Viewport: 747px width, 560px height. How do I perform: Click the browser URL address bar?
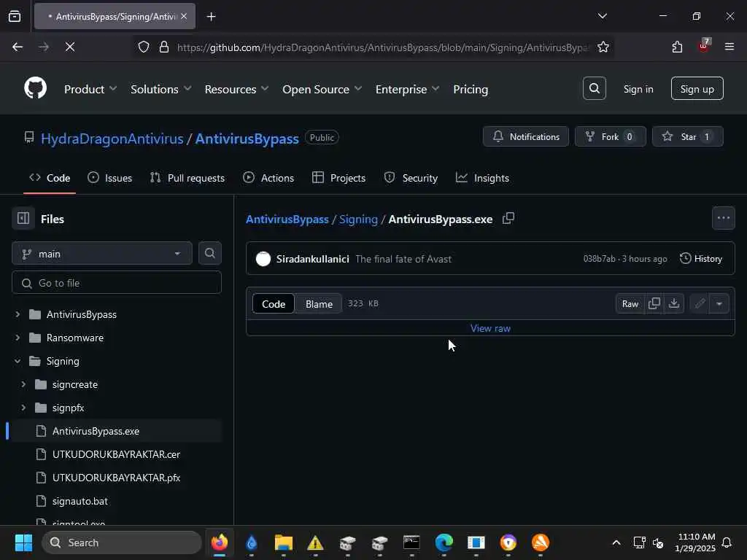[x=383, y=47]
